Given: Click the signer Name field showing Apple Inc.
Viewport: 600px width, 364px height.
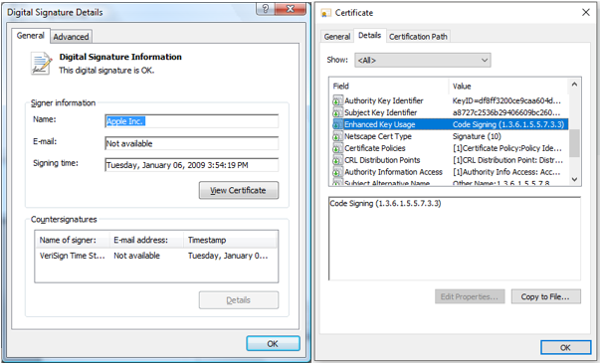Looking at the screenshot, I should [x=192, y=121].
